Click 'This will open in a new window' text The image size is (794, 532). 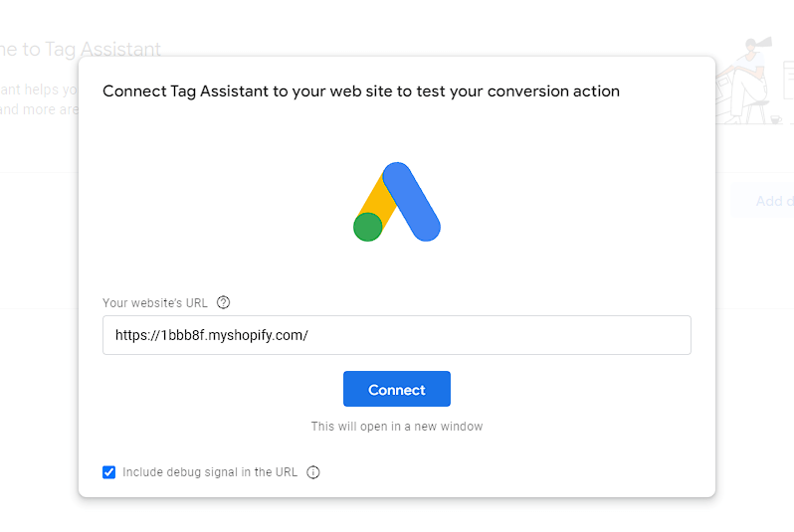tap(396, 427)
